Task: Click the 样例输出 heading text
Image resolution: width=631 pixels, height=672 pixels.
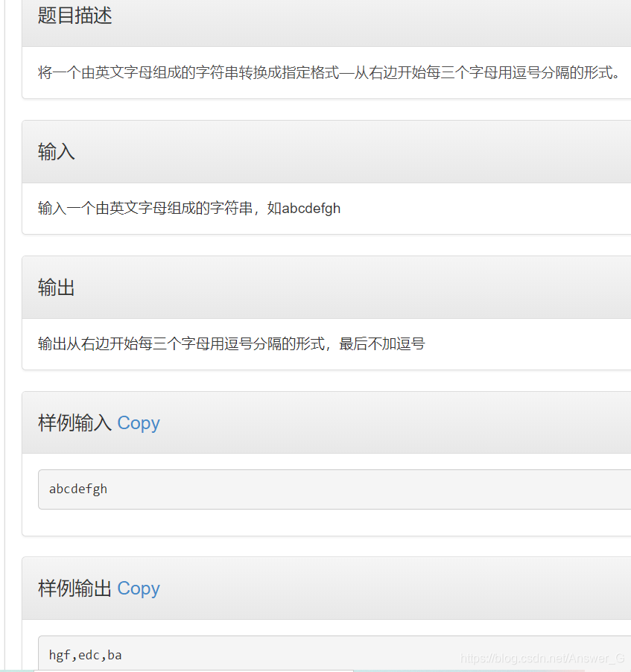Action: click(75, 589)
